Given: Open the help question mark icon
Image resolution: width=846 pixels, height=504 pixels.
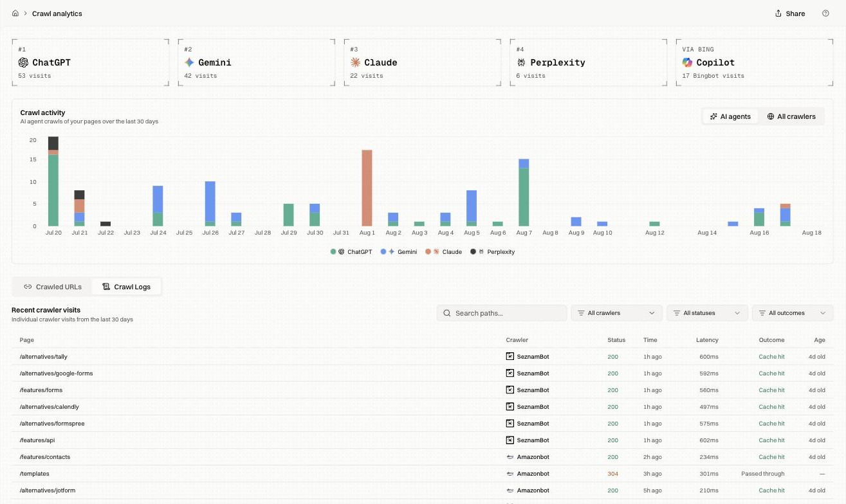Looking at the screenshot, I should click(825, 14).
